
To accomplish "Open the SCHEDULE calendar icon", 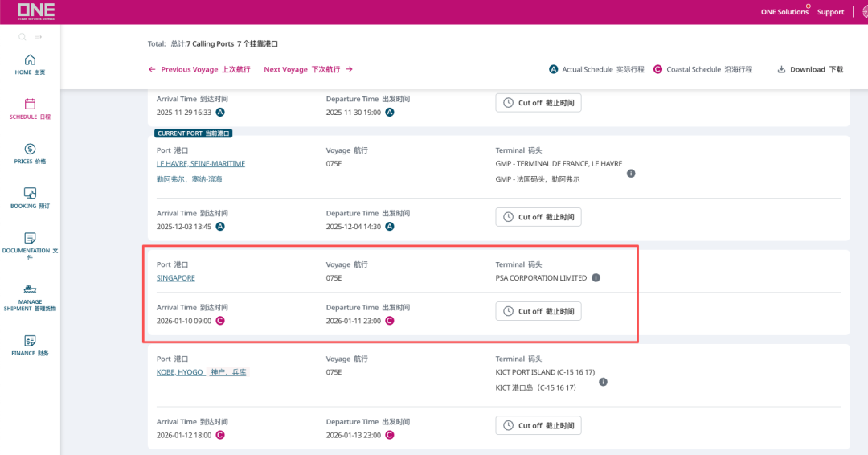I will (30, 105).
